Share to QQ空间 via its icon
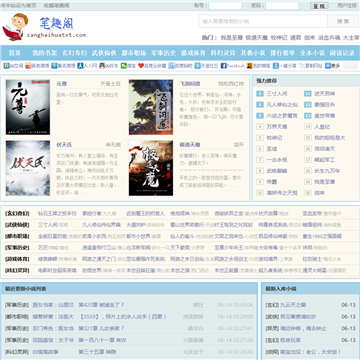This screenshot has width=360, height=360. [6, 66]
